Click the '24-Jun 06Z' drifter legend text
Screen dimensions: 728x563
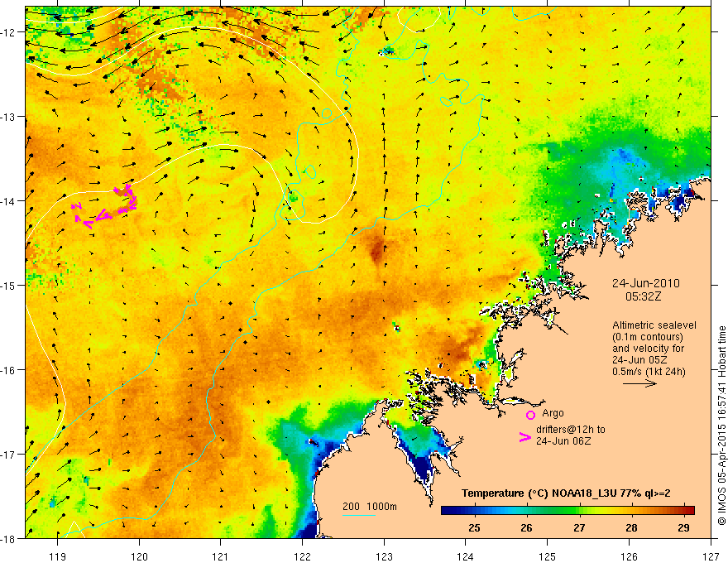(563, 440)
